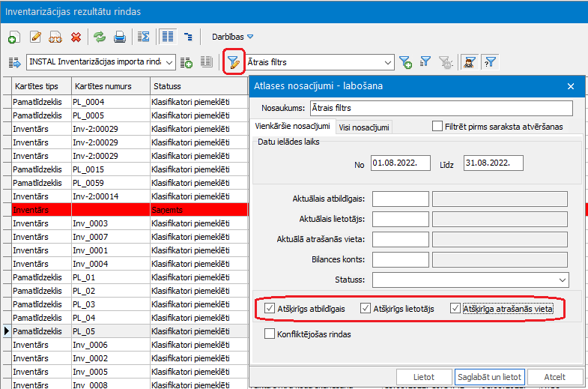Click the printer icon in toolbar
This screenshot has width=588, height=389.
pos(119,36)
